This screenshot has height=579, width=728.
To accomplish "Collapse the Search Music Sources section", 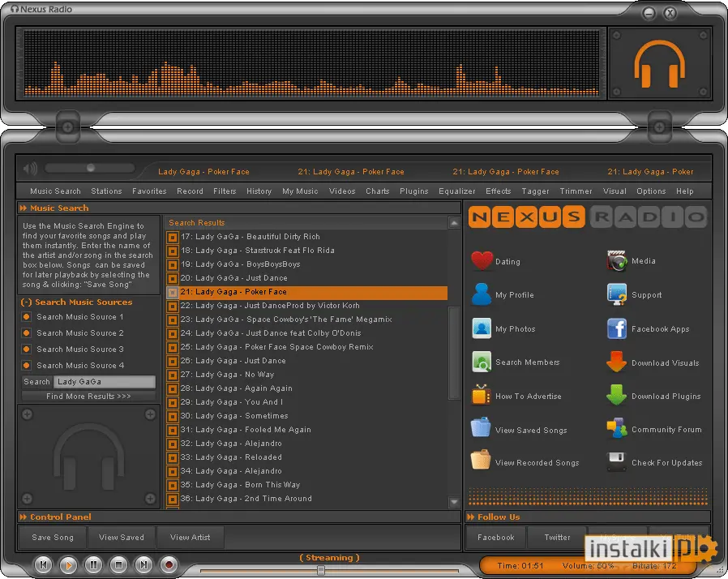I will click(x=27, y=302).
